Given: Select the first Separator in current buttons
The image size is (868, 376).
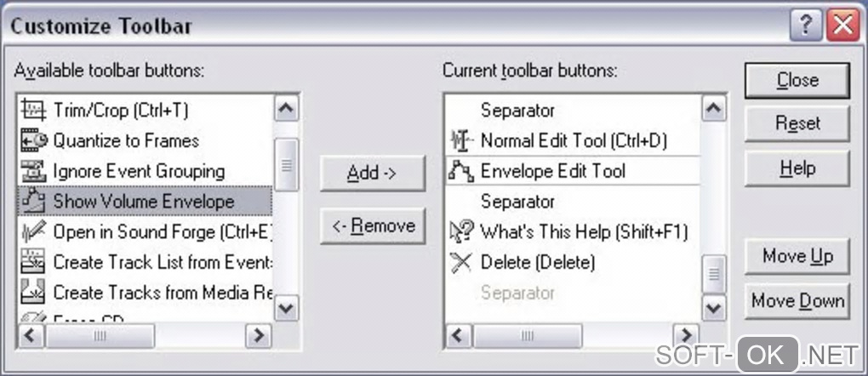Looking at the screenshot, I should pyautogui.click(x=517, y=111).
